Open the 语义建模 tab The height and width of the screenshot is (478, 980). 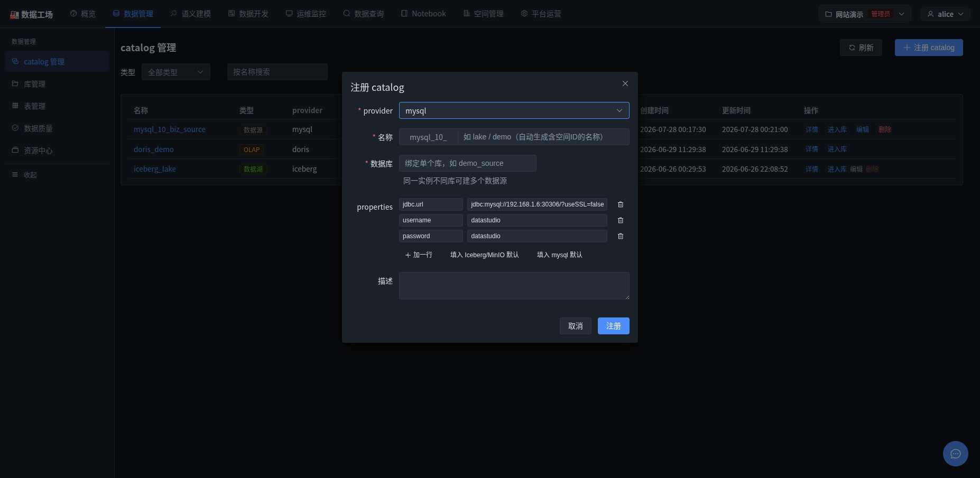pyautogui.click(x=191, y=14)
